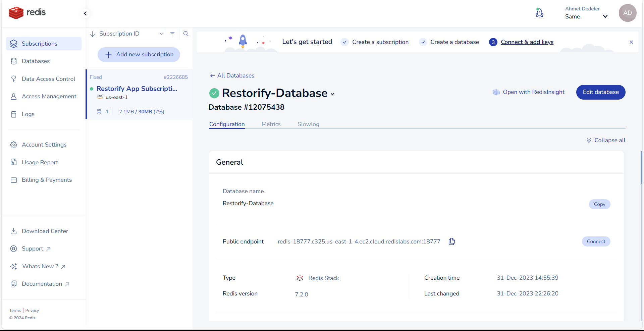Open the chatbot assistant icon
Screen dimensions: 644x331
pos(539,13)
